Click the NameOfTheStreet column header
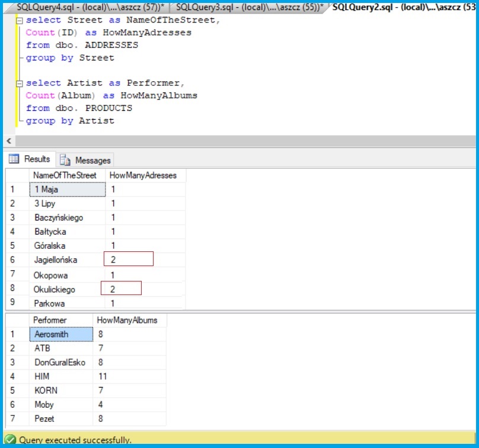The height and width of the screenshot is (448, 479). coord(65,175)
